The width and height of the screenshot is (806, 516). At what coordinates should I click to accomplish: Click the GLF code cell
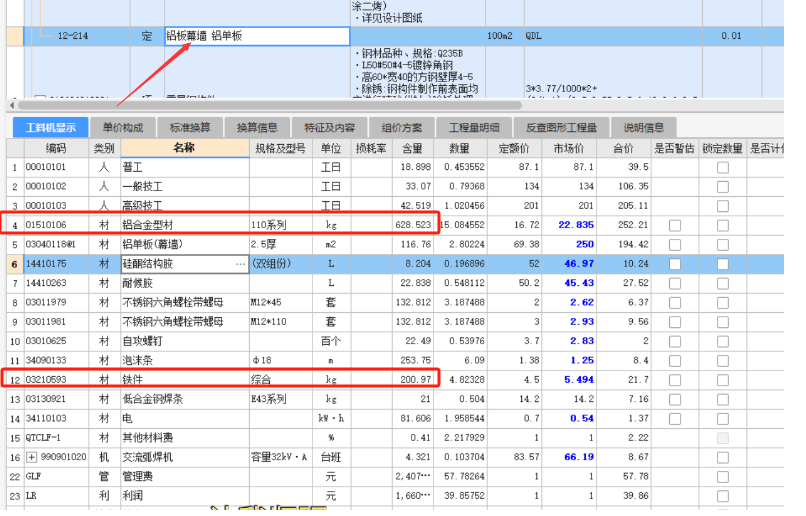pos(56,476)
